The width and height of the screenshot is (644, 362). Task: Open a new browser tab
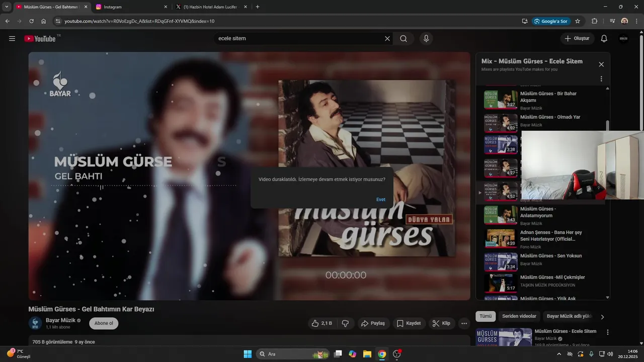[258, 7]
